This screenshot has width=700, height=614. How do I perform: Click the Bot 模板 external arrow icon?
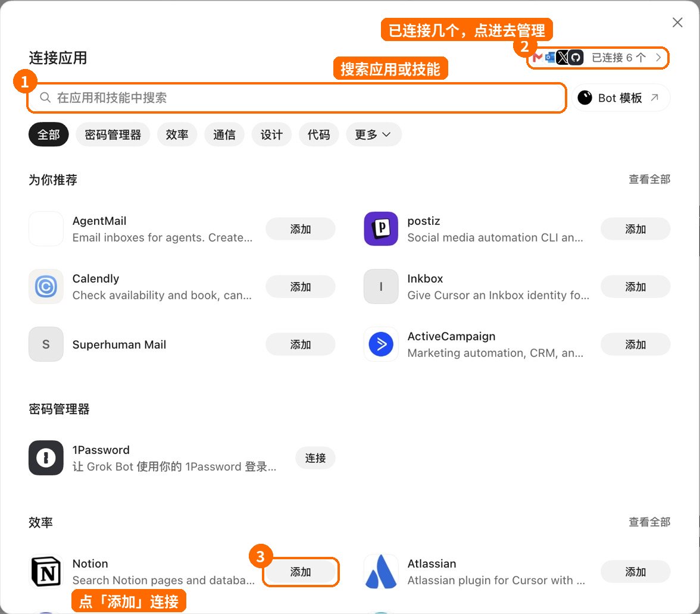coord(655,98)
